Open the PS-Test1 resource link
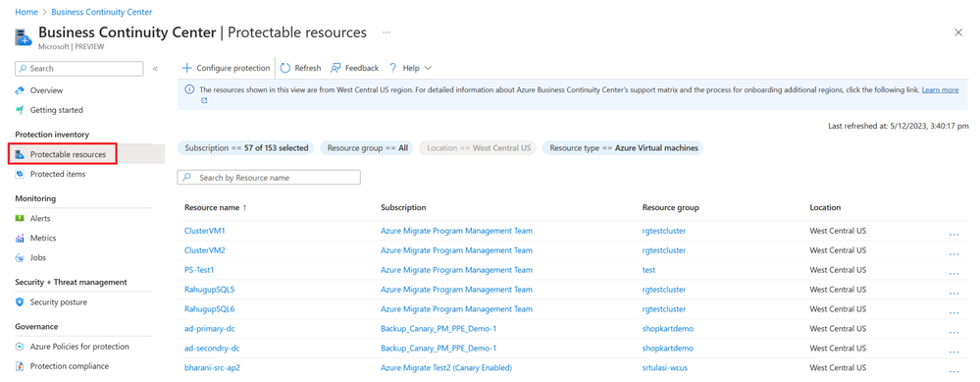This screenshot has height=382, width=980. [199, 270]
